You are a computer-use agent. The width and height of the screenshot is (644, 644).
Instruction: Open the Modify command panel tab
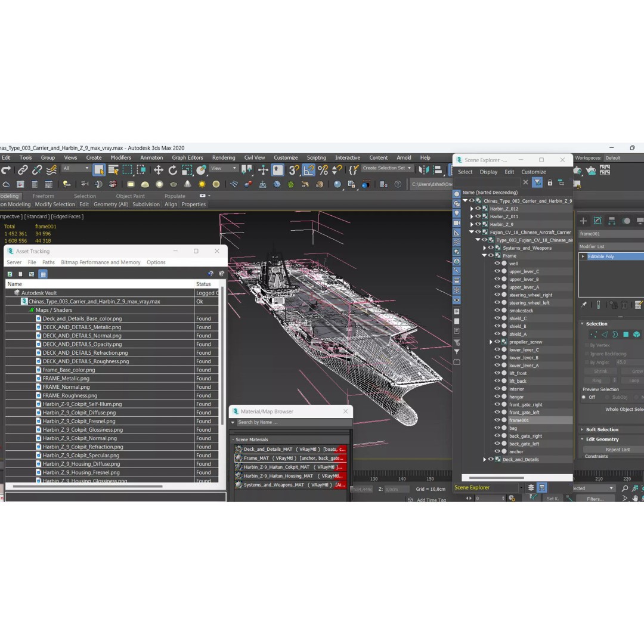click(597, 221)
